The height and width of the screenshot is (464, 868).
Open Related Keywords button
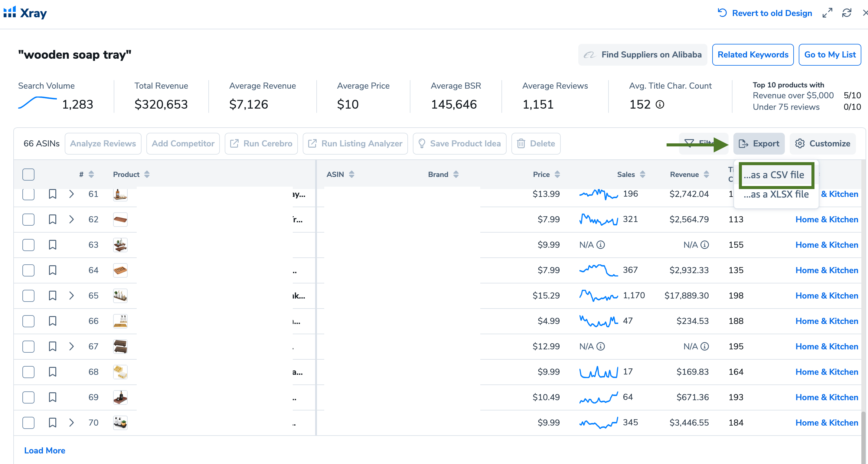[752, 54]
